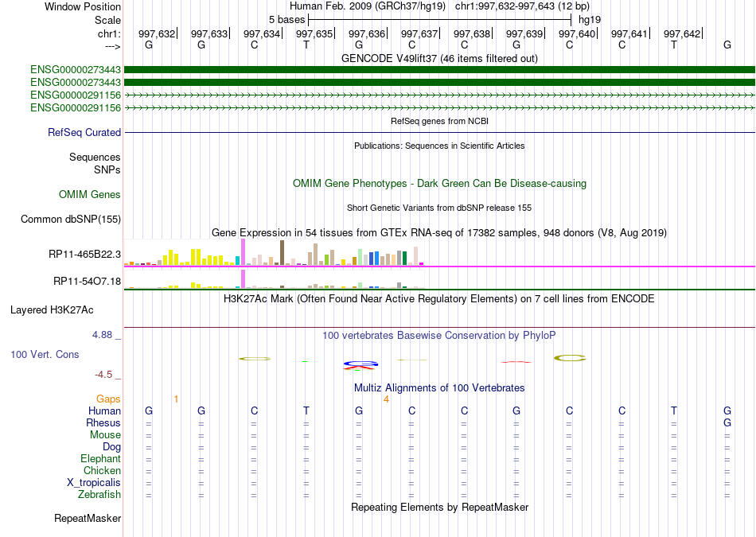
Task: Click the tallest dark brown bar in RP11-465B22.3 chart
Action: (282, 253)
